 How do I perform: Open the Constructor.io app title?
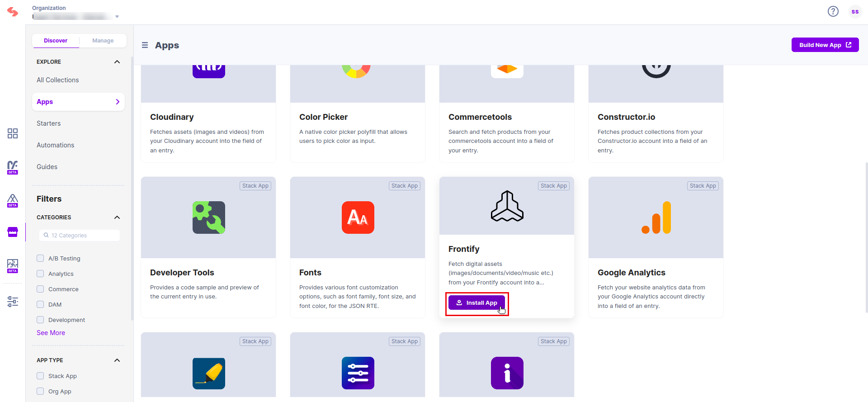(627, 117)
